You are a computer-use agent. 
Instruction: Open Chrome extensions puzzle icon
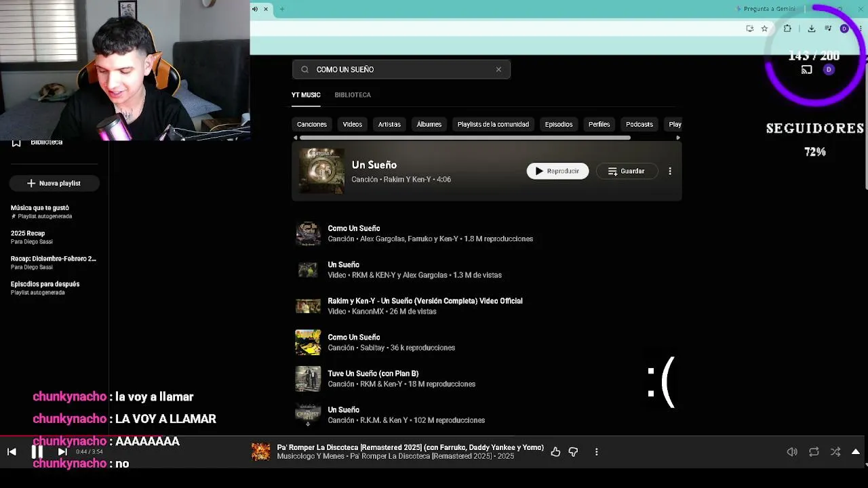click(x=787, y=28)
